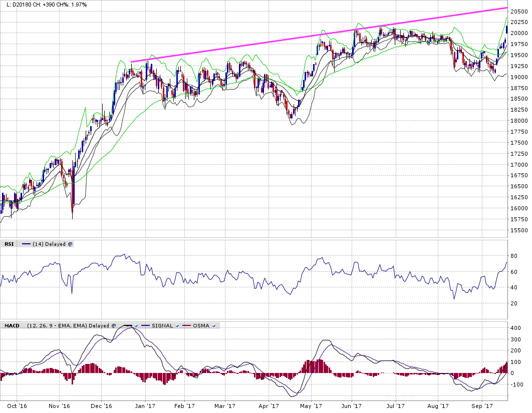
Task: Toggle the OSMA histogram checkbox
Action: [x=214, y=326]
